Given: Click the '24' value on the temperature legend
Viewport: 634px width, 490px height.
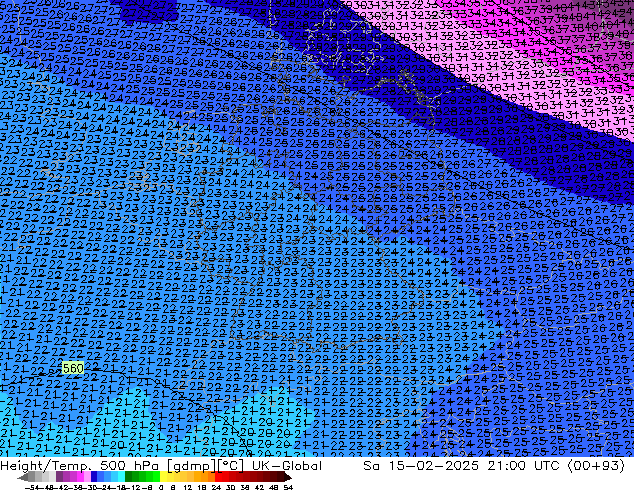Looking at the screenshot, I should click(216, 488).
